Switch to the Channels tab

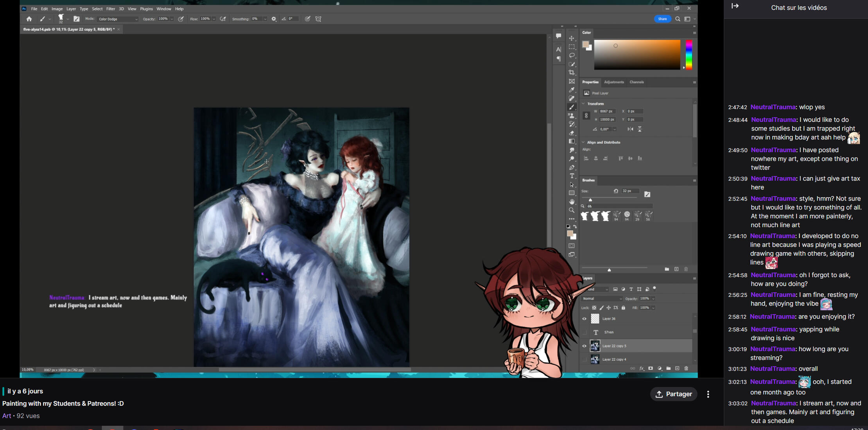click(x=637, y=82)
